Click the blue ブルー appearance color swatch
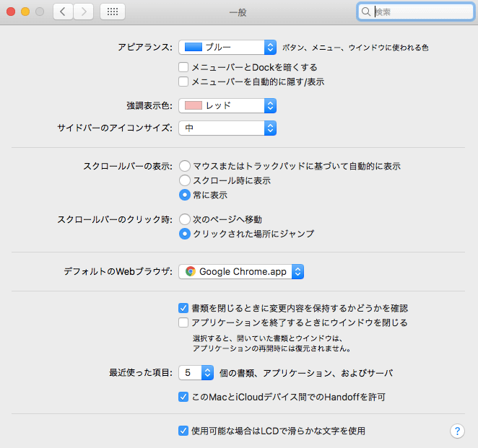The width and height of the screenshot is (478, 448). (194, 47)
